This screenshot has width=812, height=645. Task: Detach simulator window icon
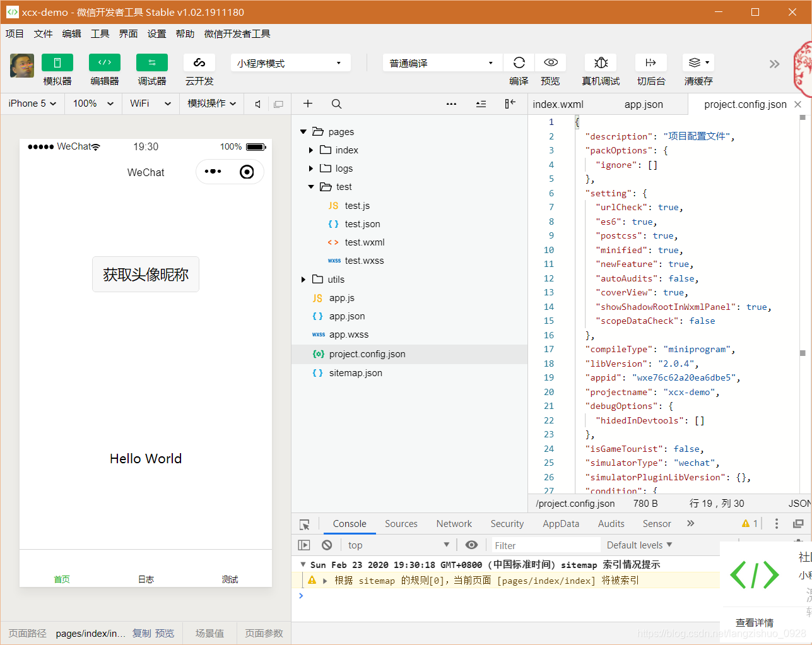pos(278,104)
